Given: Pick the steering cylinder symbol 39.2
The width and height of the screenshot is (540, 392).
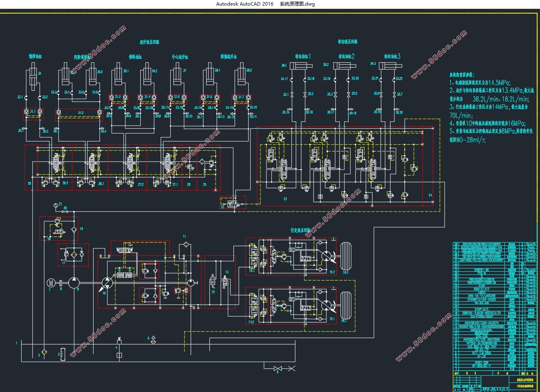Looking at the screenshot, I should pyautogui.click(x=344, y=66).
